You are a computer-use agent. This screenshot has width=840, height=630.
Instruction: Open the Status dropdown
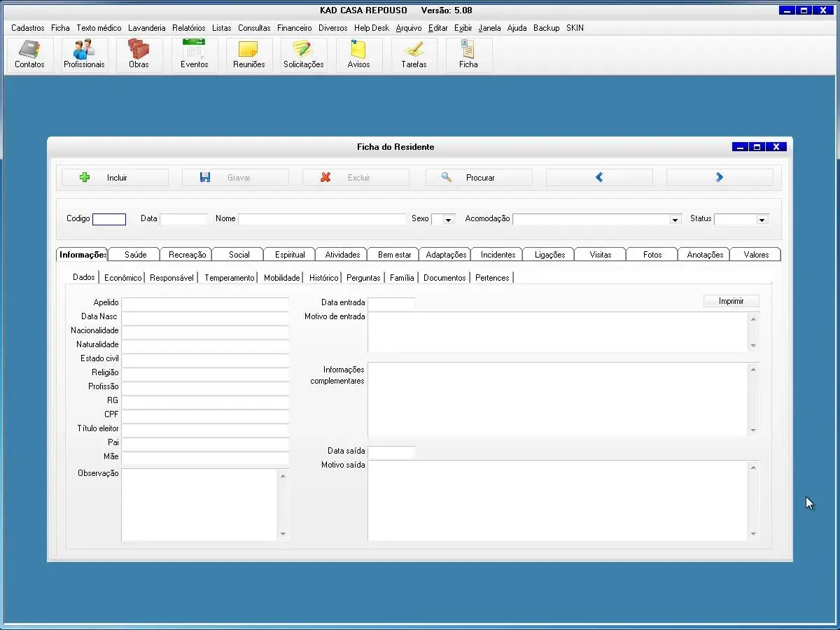coord(762,220)
